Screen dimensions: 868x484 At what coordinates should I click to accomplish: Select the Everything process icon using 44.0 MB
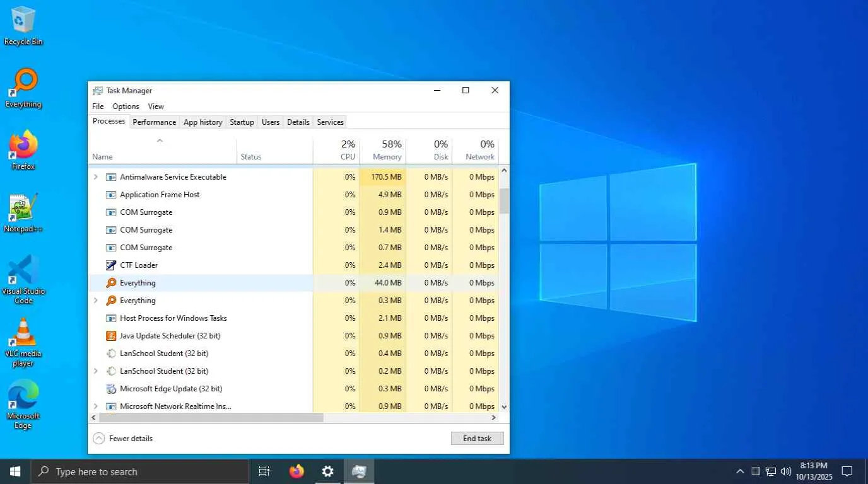coord(111,283)
